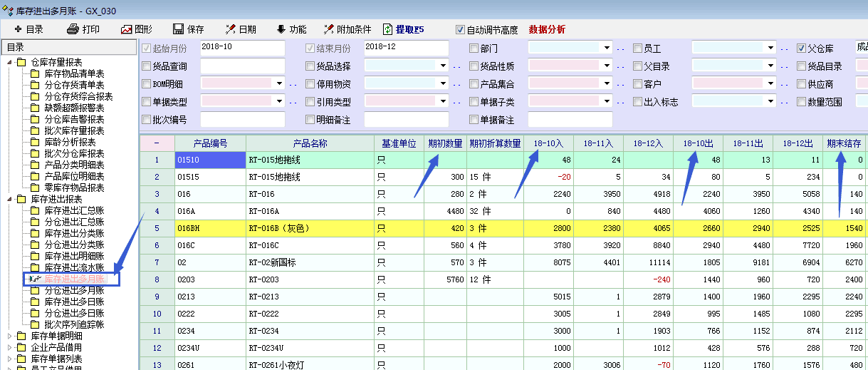Toggle the 自动调节高度 checkbox
Screen dimensions: 868x370
click(460, 30)
